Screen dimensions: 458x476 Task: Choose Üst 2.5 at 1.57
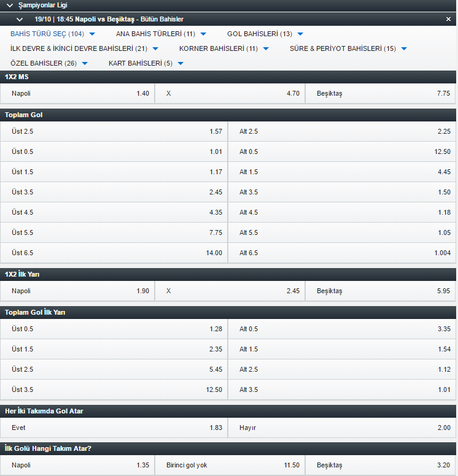(116, 131)
